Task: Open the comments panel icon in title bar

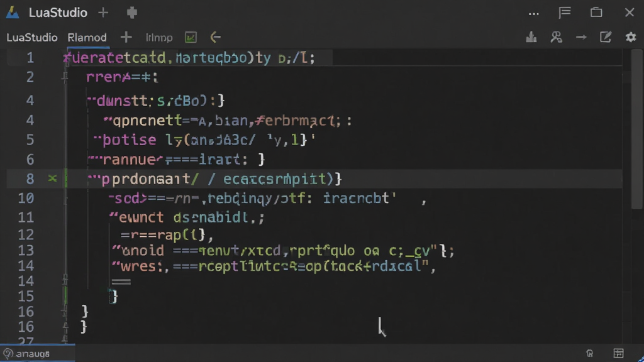Action: (565, 13)
